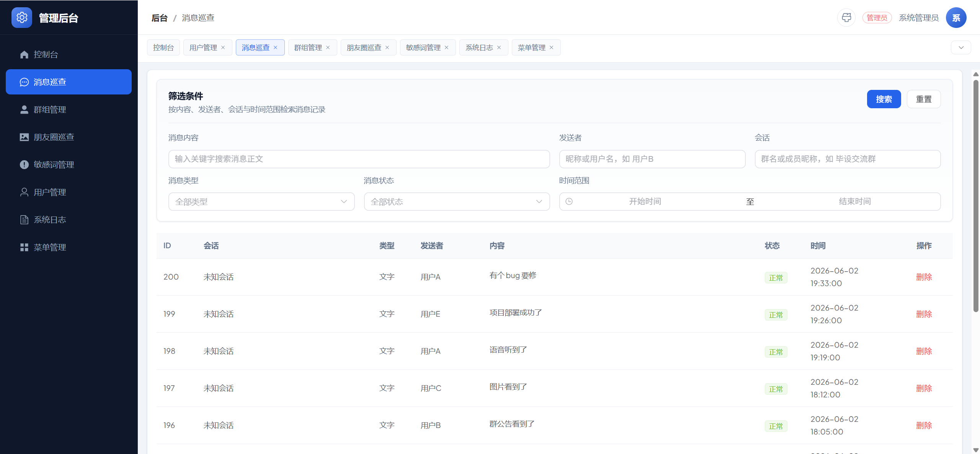The width and height of the screenshot is (980, 454).
Task: Click the gear logo icon in sidebar header
Action: 22,18
